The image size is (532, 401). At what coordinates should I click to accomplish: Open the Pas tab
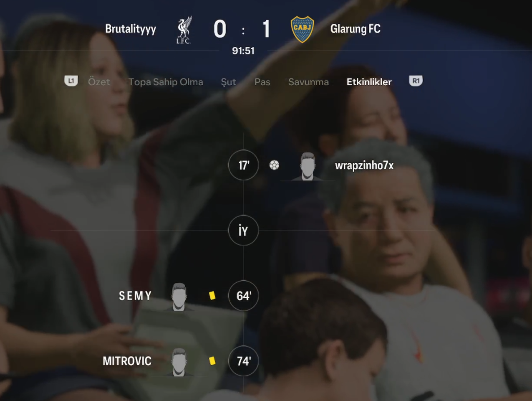[x=262, y=82]
